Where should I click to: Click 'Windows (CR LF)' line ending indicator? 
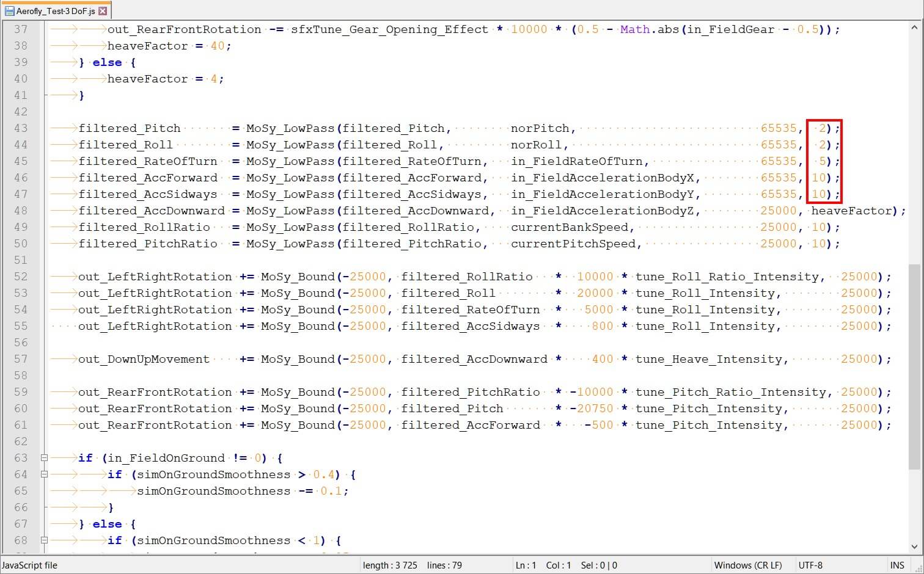(x=748, y=565)
